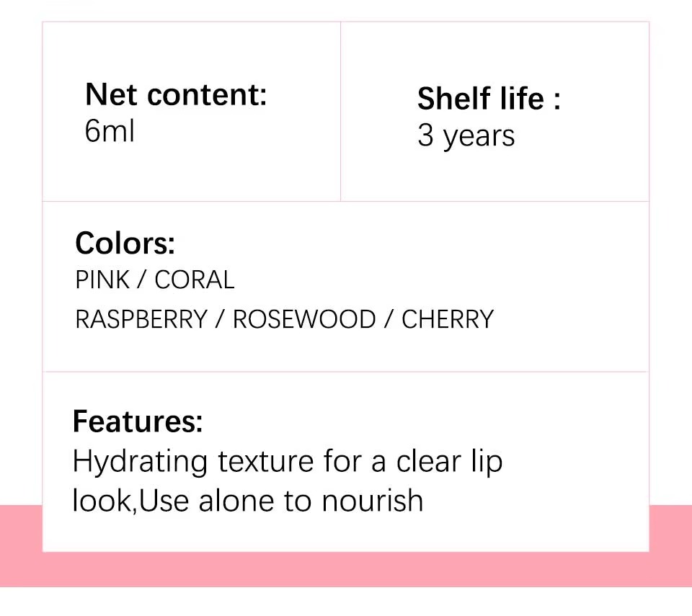Click the "Colors:" heading
Image resolution: width=692 pixels, height=616 pixels.
click(x=125, y=244)
